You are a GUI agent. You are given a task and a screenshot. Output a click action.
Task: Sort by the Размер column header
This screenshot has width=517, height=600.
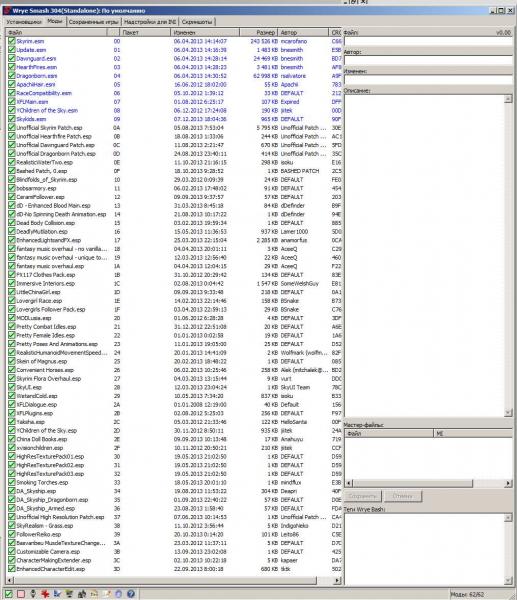(x=259, y=33)
